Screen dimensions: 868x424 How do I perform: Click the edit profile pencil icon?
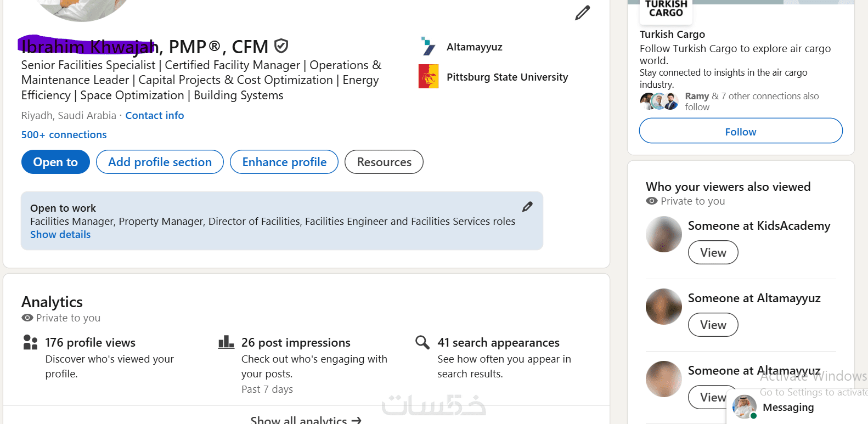click(582, 13)
